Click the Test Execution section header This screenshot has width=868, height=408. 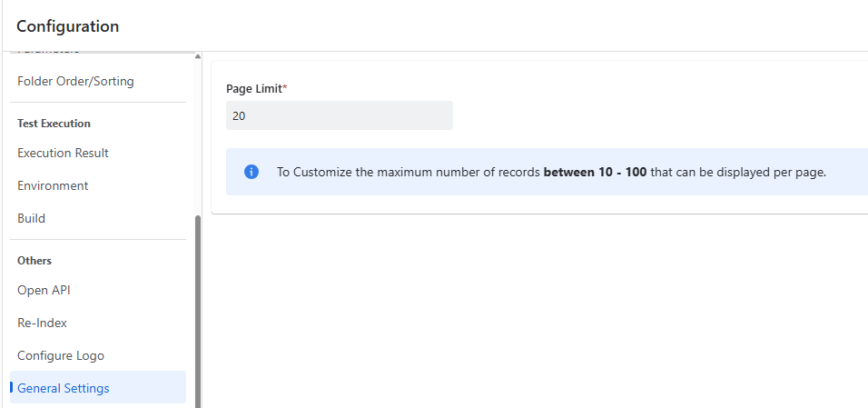point(54,123)
